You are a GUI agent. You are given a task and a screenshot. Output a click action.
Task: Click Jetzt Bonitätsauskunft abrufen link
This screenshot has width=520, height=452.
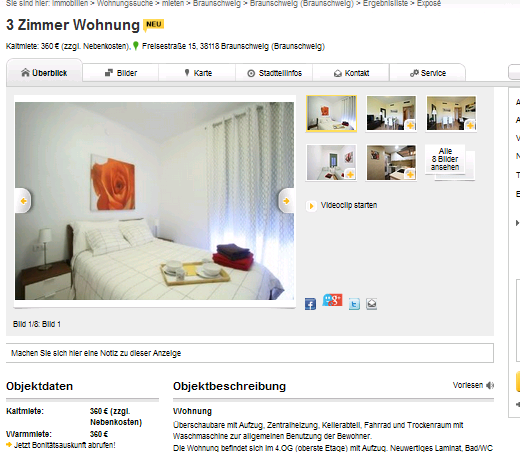coord(65,445)
